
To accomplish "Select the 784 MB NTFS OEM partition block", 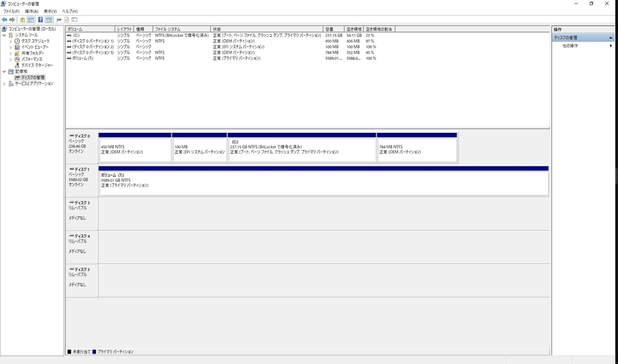I will click(x=417, y=147).
